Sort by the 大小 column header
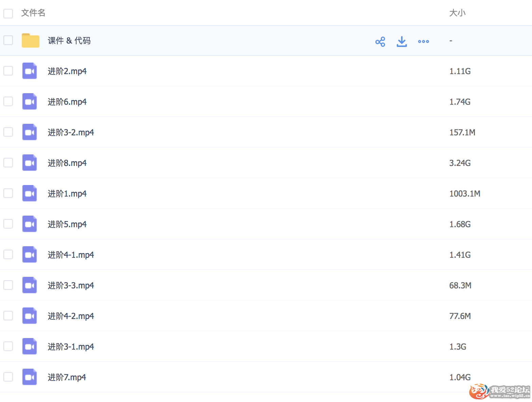This screenshot has height=402, width=532. coord(457,13)
